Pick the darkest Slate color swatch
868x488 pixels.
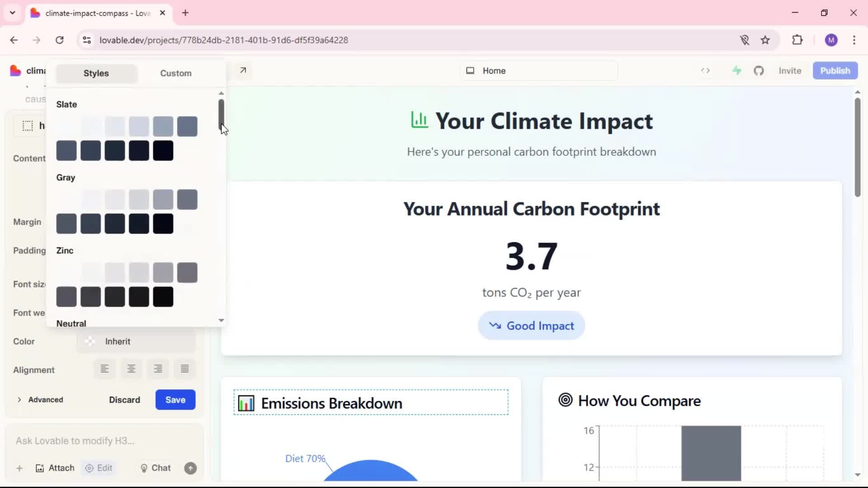pos(163,150)
